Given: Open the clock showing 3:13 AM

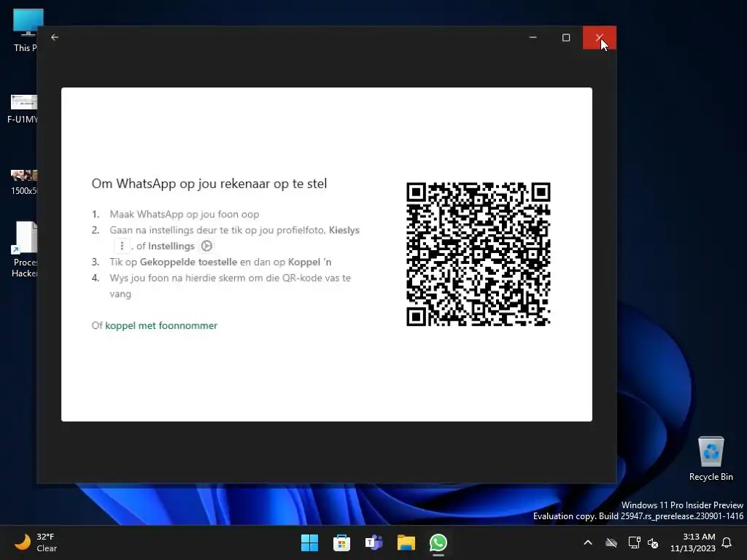Looking at the screenshot, I should [x=693, y=542].
